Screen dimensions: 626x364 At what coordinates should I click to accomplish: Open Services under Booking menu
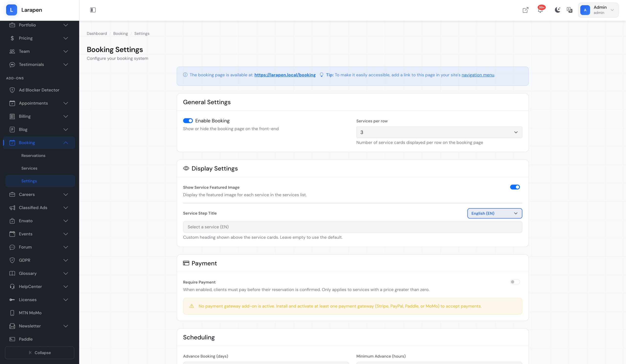(x=29, y=168)
